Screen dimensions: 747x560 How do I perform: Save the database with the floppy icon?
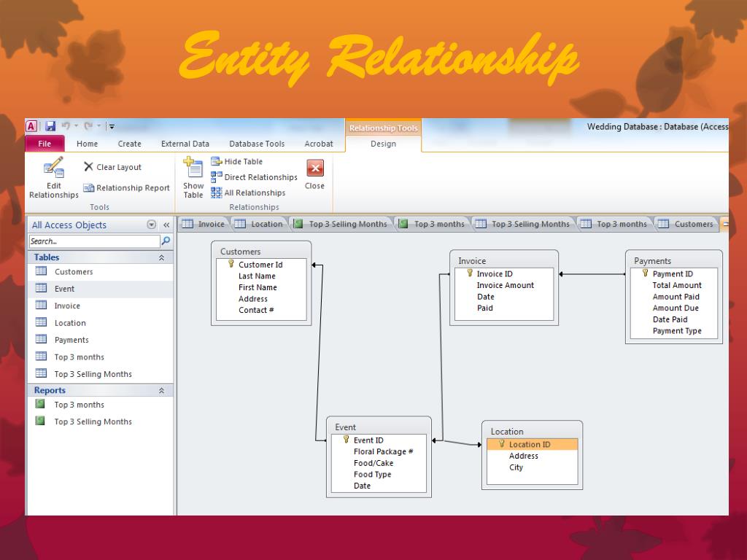50,126
